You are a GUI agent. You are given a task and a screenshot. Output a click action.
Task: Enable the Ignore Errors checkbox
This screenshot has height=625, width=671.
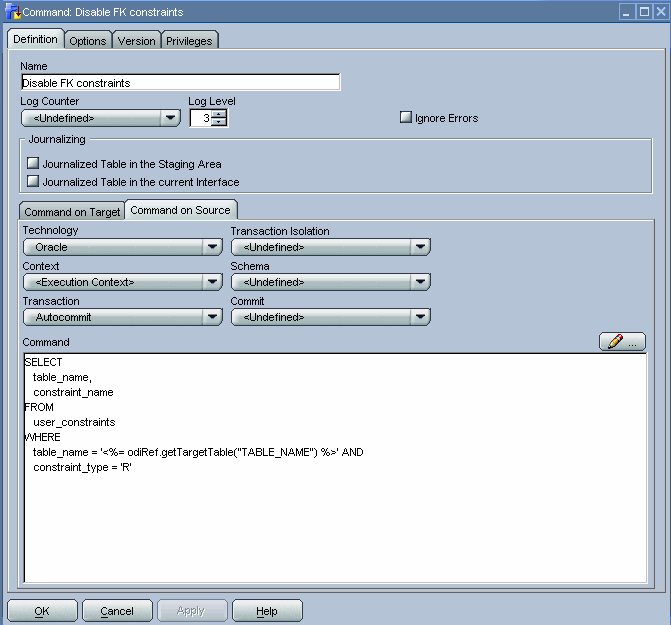(x=406, y=117)
